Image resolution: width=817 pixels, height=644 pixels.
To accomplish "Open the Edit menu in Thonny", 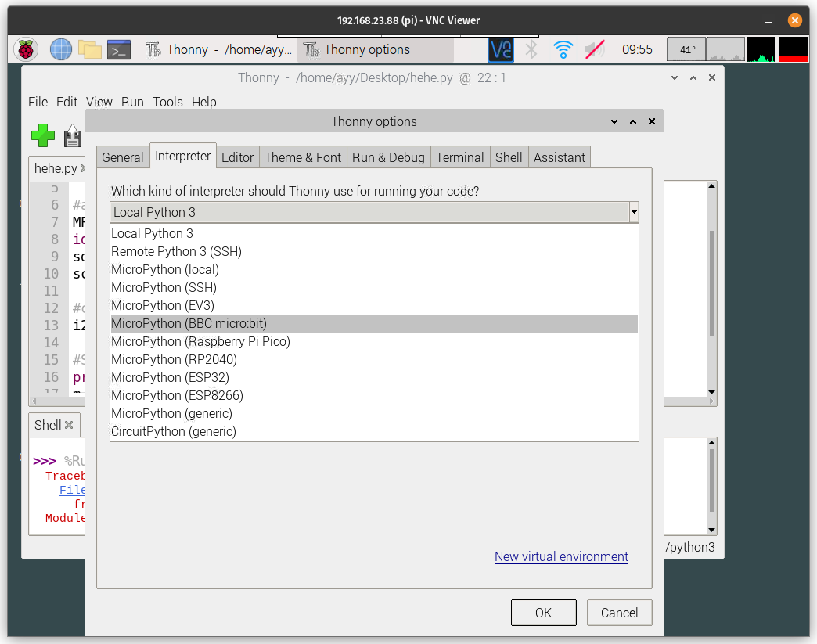I will click(x=67, y=103).
